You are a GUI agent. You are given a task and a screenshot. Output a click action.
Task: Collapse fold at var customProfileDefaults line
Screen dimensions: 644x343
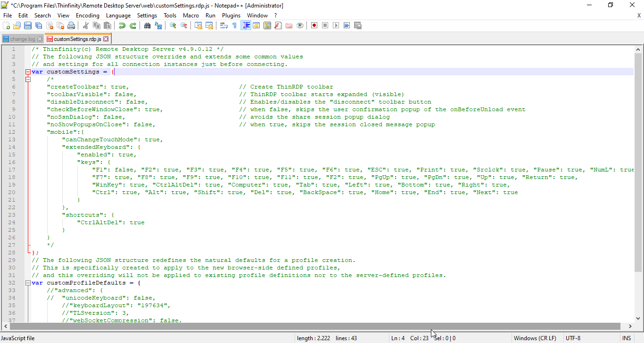(x=28, y=283)
